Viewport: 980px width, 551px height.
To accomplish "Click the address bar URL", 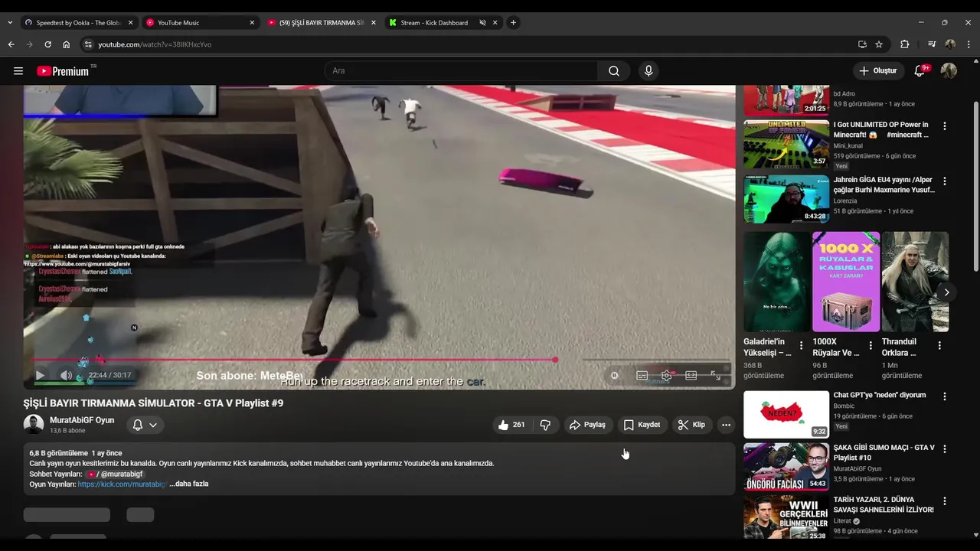I will click(x=155, y=44).
